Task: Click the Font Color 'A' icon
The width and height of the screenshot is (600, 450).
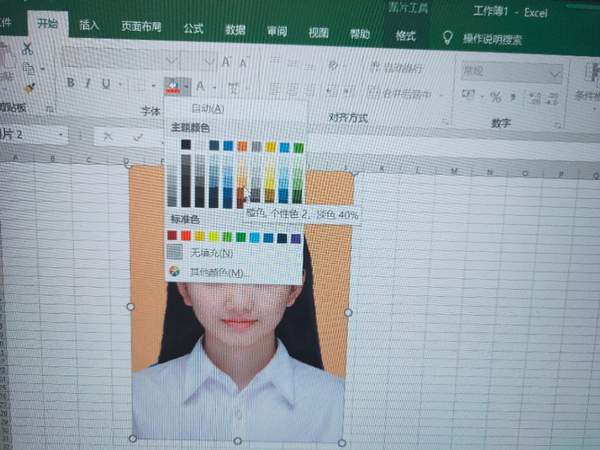Action: [x=200, y=87]
